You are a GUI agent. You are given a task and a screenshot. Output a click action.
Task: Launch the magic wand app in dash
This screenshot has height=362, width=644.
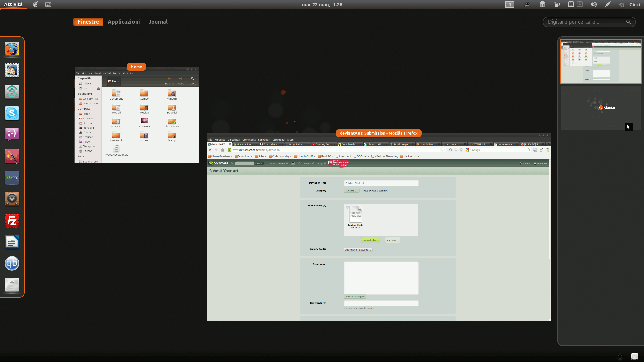[x=12, y=156]
